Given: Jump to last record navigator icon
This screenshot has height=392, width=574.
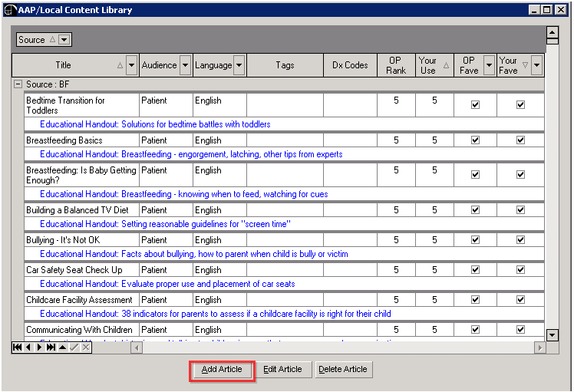Looking at the screenshot, I should click(51, 347).
